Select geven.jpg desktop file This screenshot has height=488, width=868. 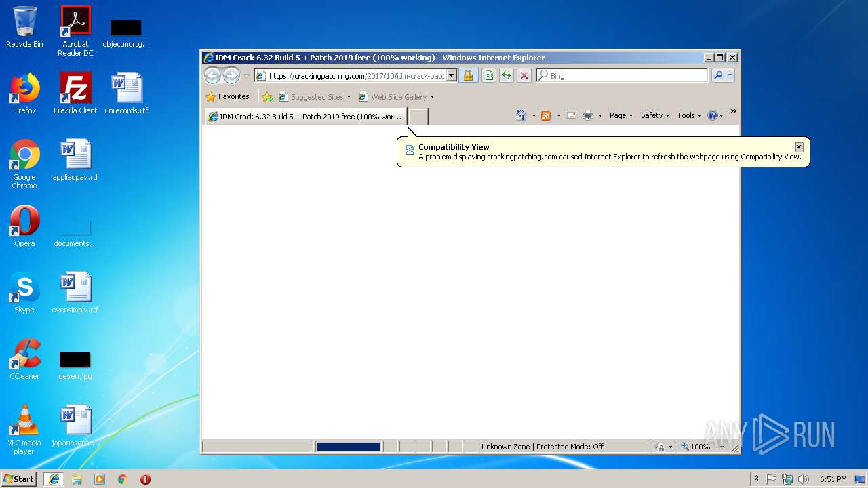[75, 366]
